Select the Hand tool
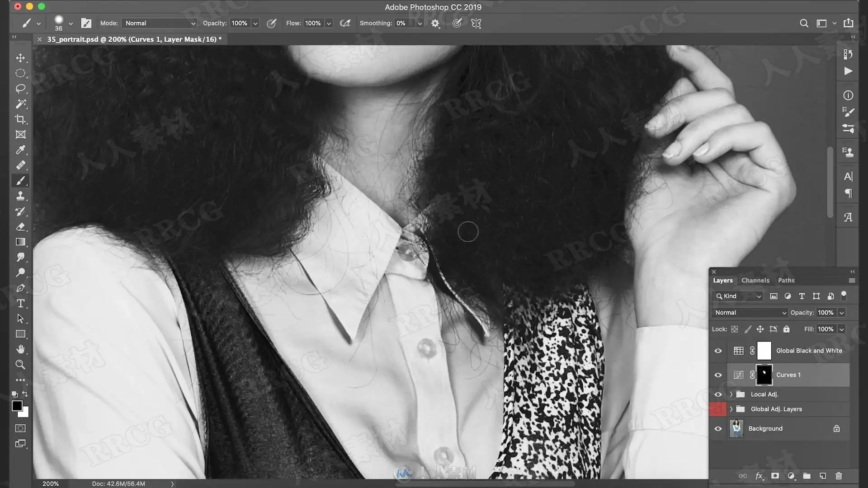Viewport: 868px width, 488px height. click(x=20, y=349)
